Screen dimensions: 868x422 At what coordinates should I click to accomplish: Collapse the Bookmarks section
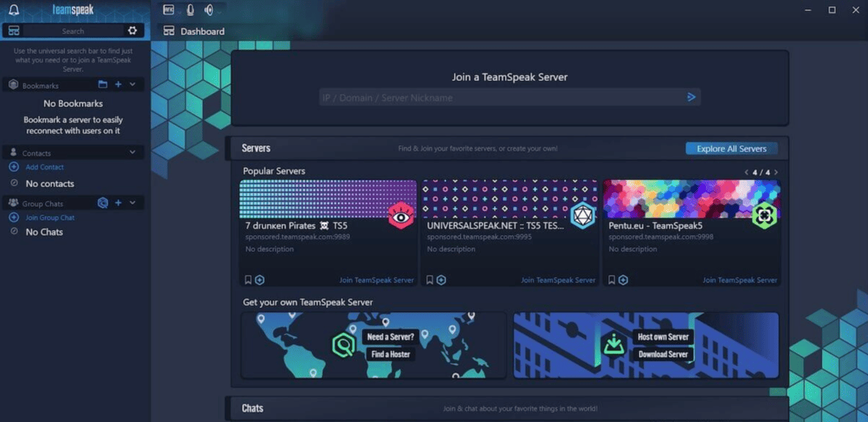(132, 85)
